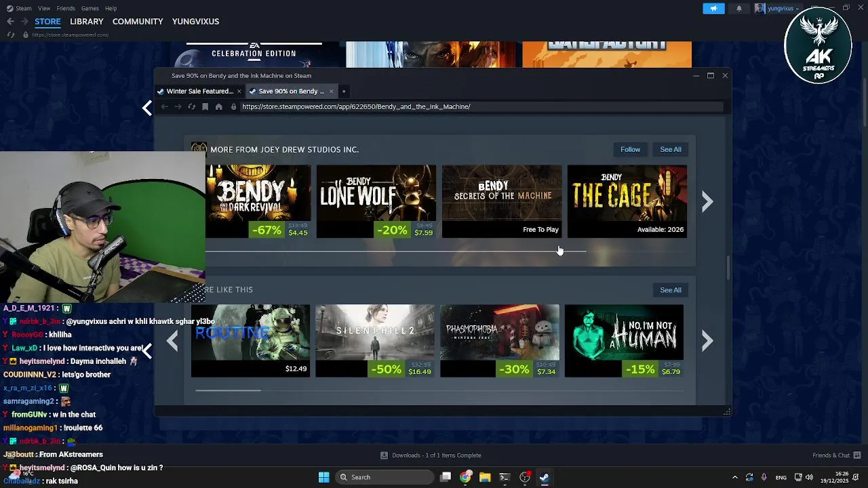
Task: Open Friends & Chat
Action: [836, 455]
